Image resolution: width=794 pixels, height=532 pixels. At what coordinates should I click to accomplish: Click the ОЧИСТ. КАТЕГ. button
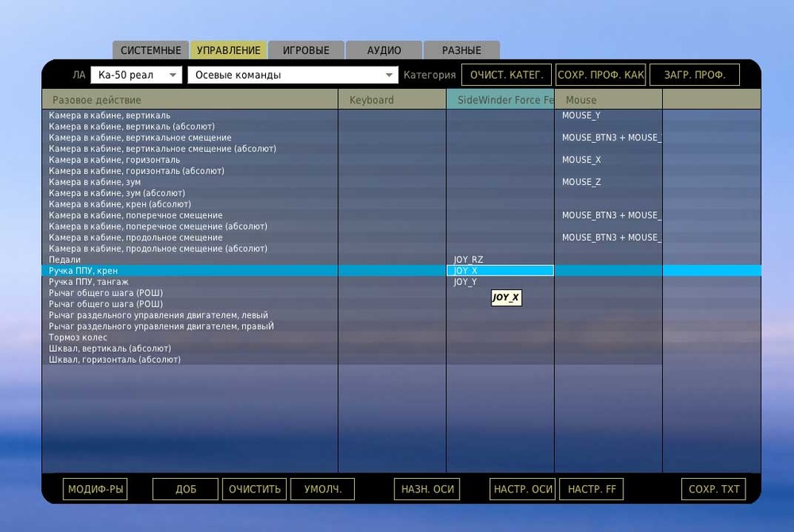(507, 75)
